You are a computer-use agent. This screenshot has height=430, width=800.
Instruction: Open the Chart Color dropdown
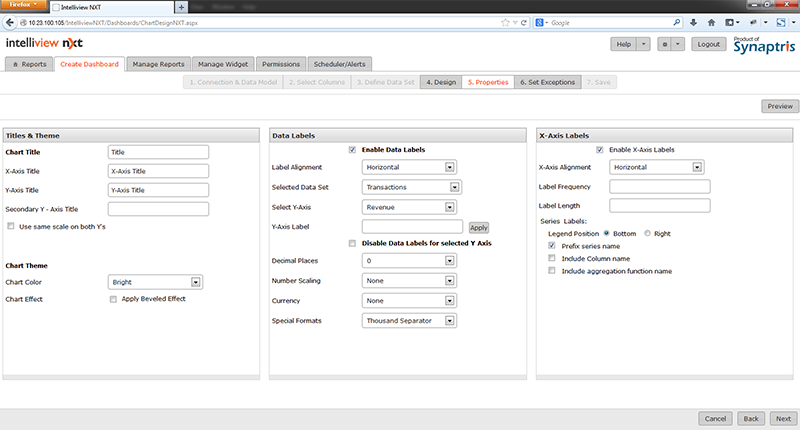[156, 283]
